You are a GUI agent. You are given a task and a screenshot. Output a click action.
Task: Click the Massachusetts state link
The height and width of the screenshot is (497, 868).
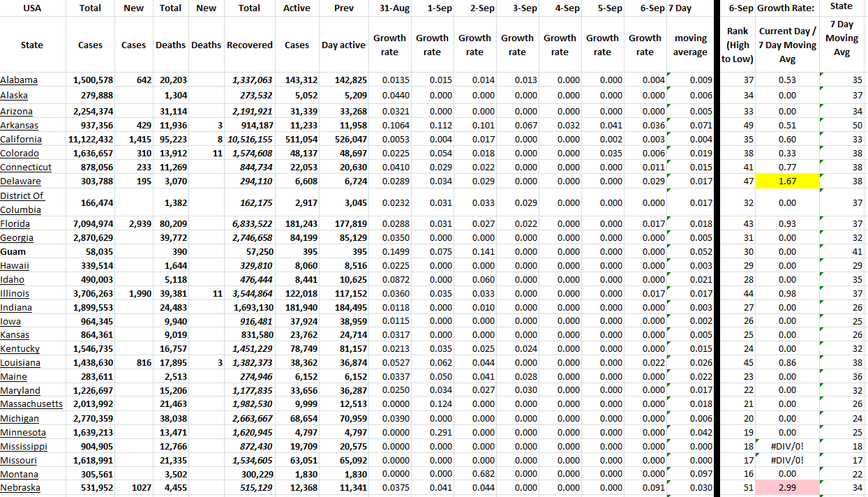tap(31, 404)
